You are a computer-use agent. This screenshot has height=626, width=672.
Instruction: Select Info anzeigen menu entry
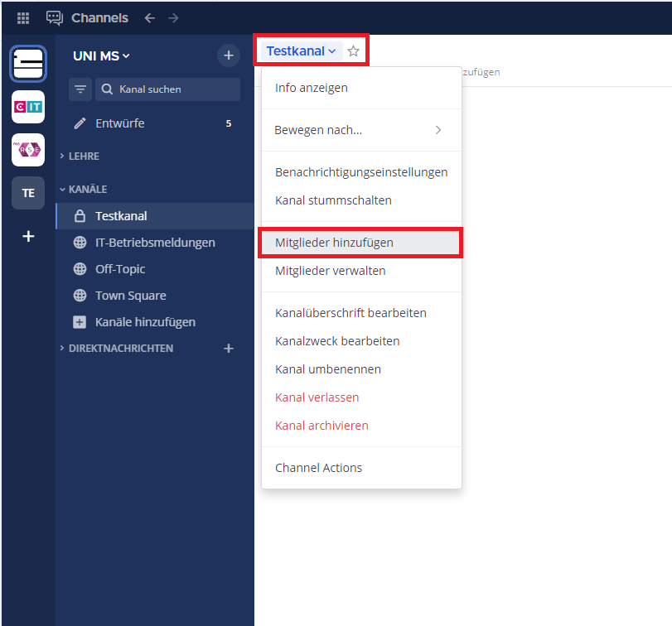point(312,88)
